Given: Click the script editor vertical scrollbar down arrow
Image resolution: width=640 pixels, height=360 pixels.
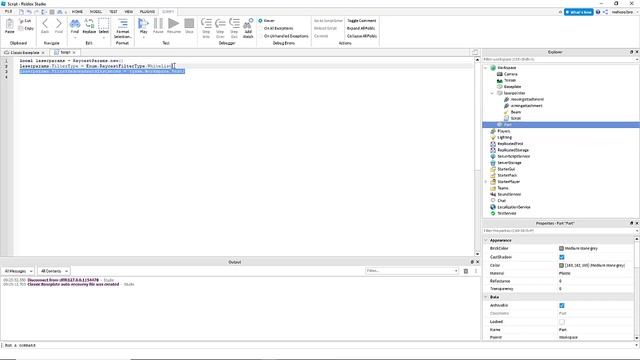Looking at the screenshot, I should tap(477, 254).
